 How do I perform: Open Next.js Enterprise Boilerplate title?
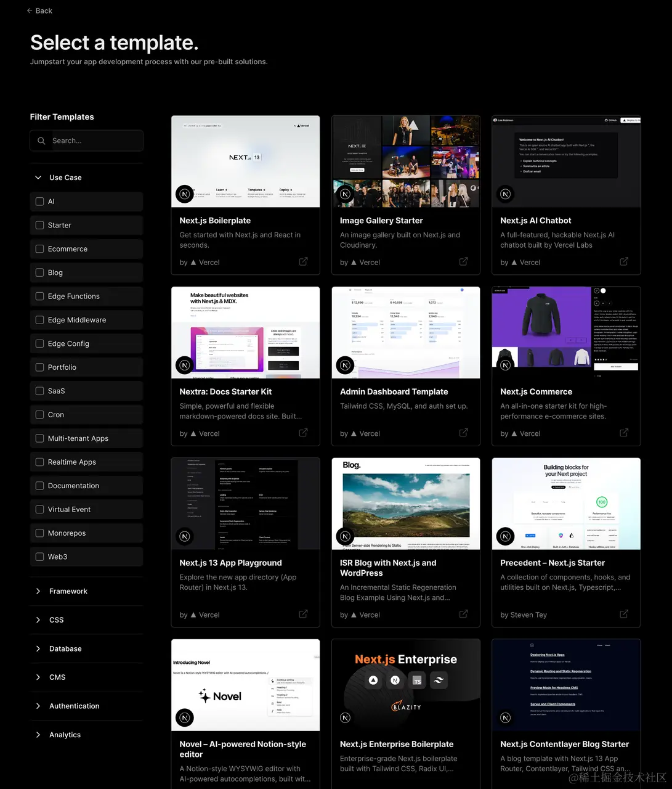[397, 745]
